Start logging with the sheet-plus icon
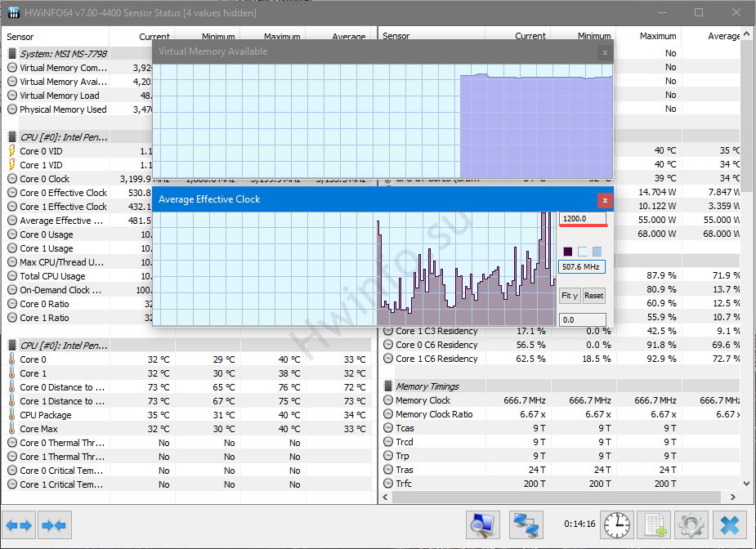 (654, 524)
